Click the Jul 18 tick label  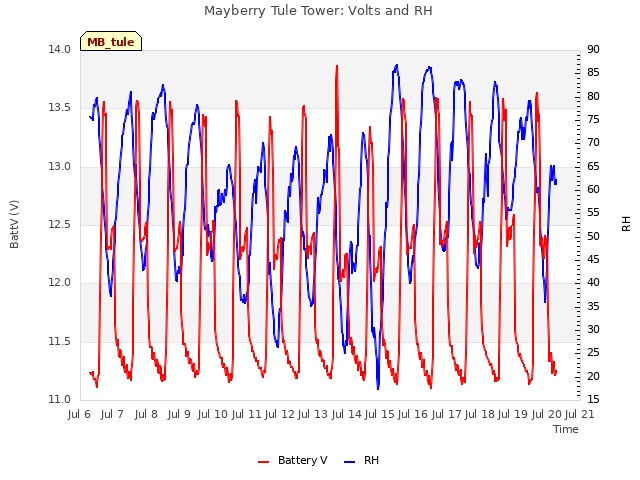pyautogui.click(x=480, y=414)
